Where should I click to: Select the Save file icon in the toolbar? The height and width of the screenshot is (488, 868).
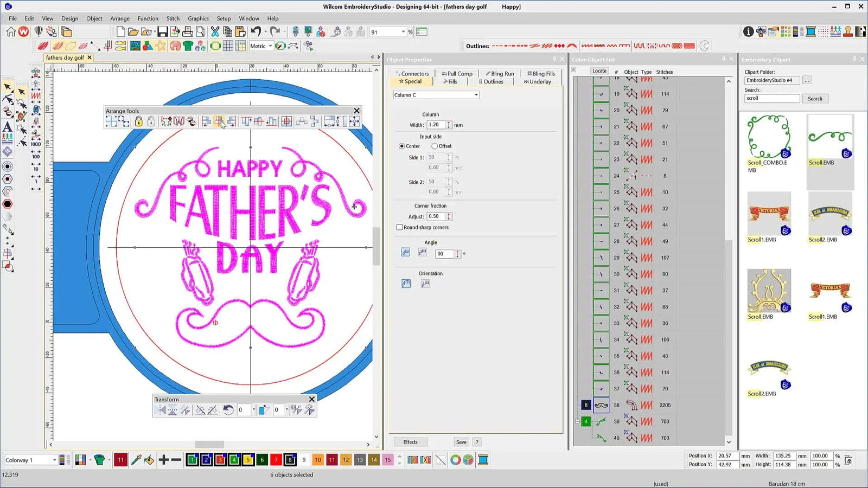[162, 31]
